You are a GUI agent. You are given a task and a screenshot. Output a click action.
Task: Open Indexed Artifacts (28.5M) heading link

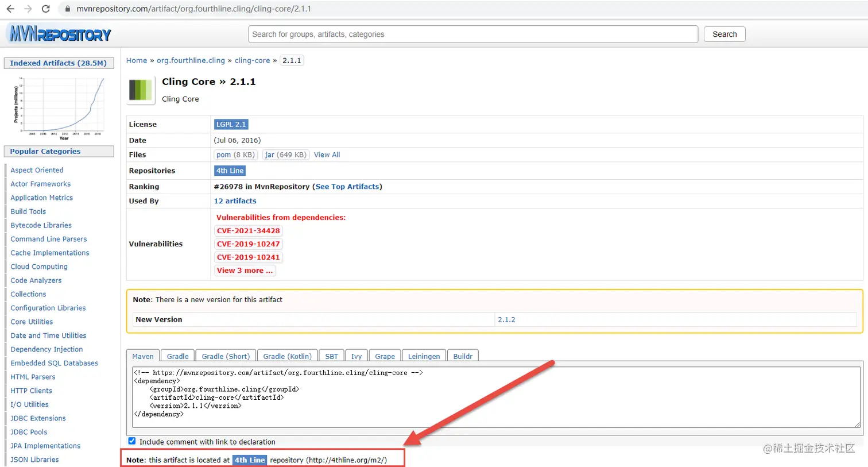point(59,63)
